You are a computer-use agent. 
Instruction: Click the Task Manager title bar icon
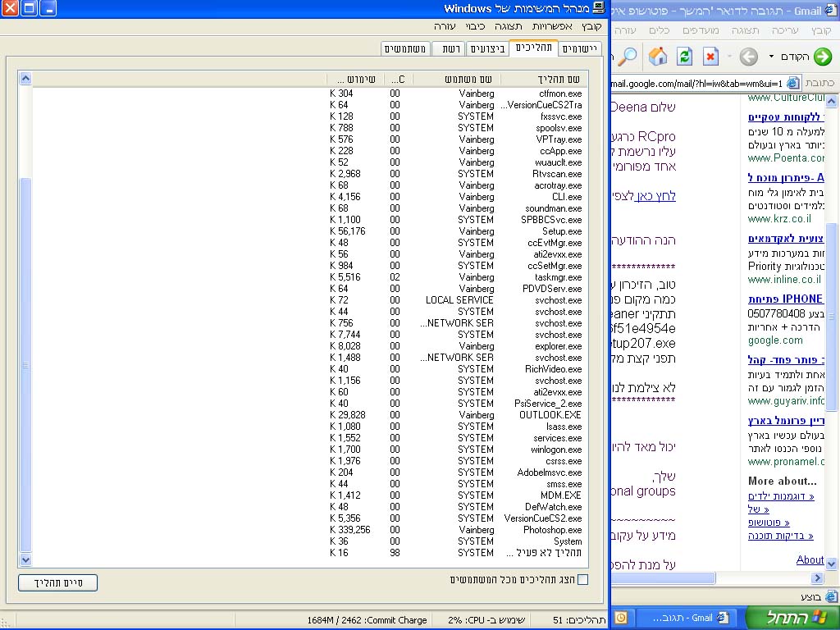[600, 9]
